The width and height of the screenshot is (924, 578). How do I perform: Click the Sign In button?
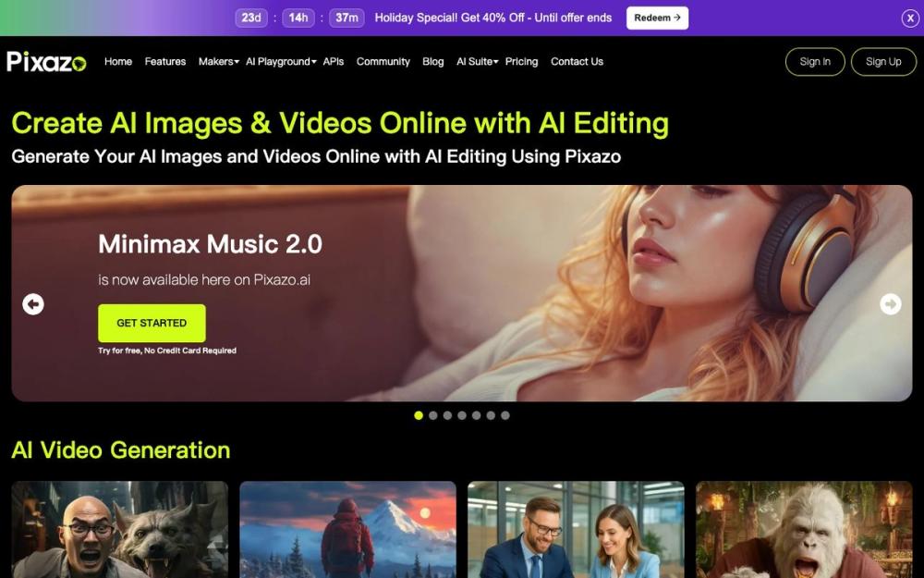click(x=815, y=61)
